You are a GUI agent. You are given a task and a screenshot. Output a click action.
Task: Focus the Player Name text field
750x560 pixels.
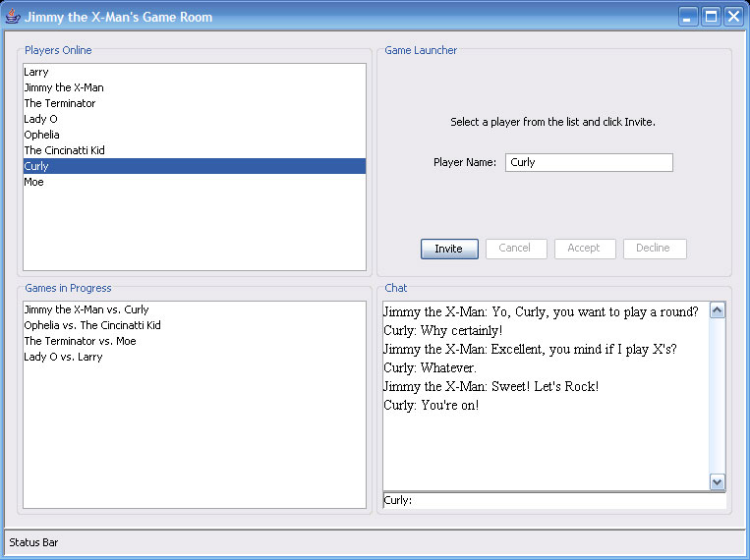tap(589, 162)
